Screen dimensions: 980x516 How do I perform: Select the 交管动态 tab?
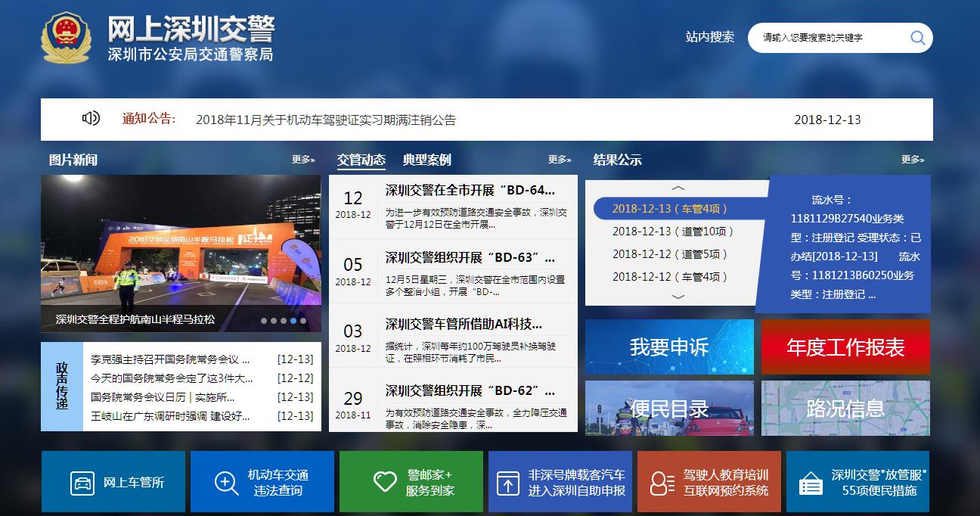pyautogui.click(x=361, y=160)
